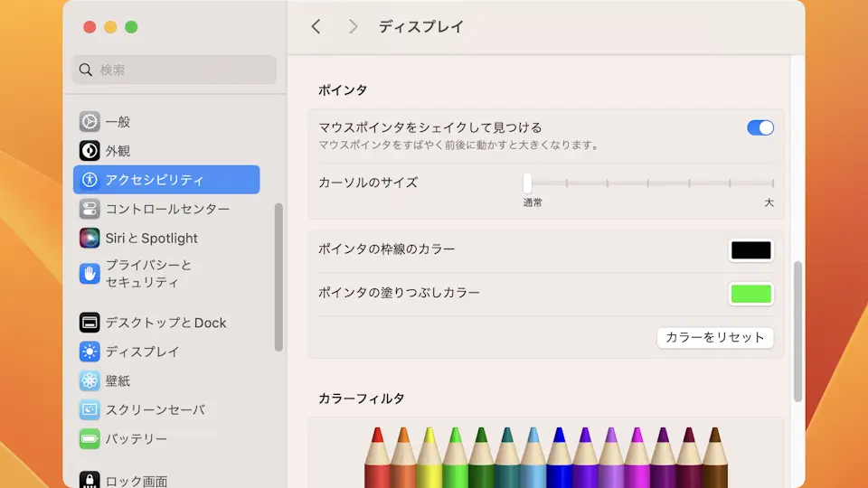Click the Battery (バッテリー) icon
The width and height of the screenshot is (868, 488).
click(x=90, y=439)
